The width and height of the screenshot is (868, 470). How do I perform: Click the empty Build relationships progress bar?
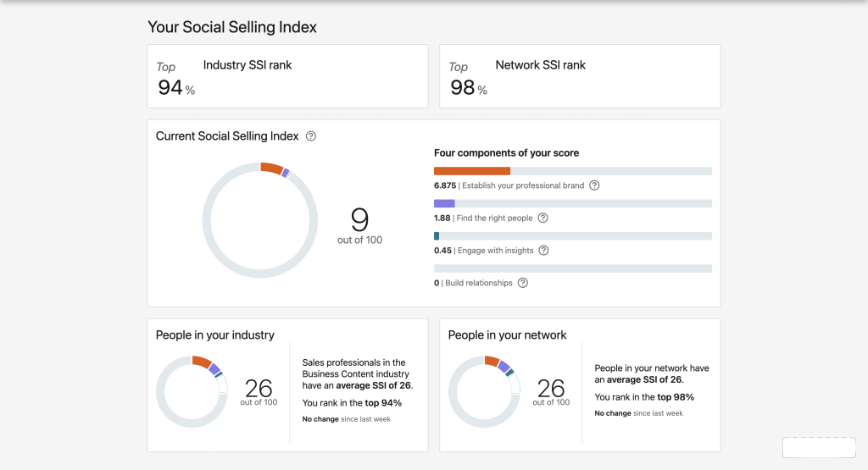pyautogui.click(x=572, y=268)
